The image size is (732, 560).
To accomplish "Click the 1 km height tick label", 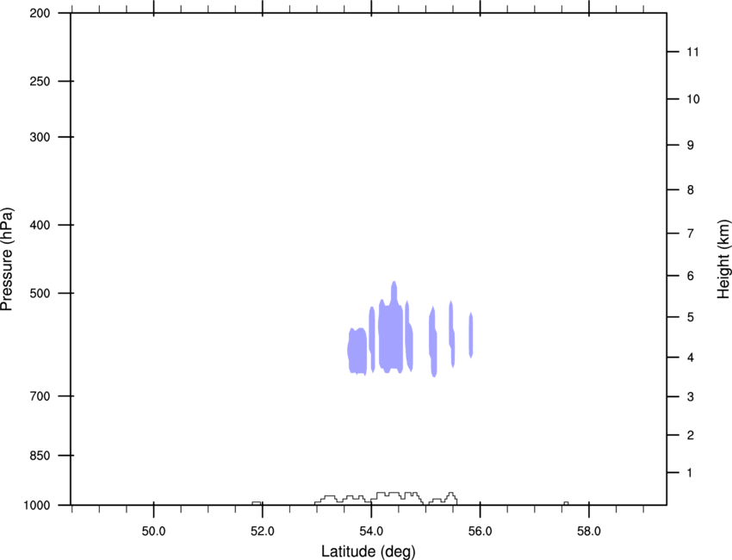I will coord(689,473).
